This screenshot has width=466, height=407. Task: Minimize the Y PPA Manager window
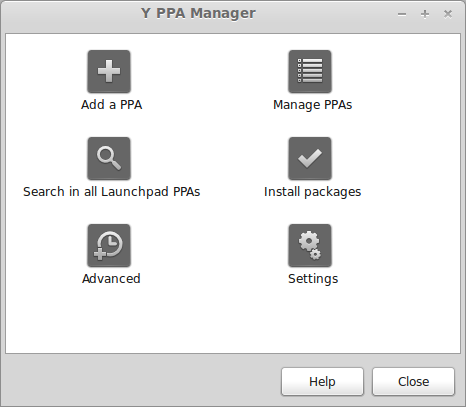click(x=402, y=14)
